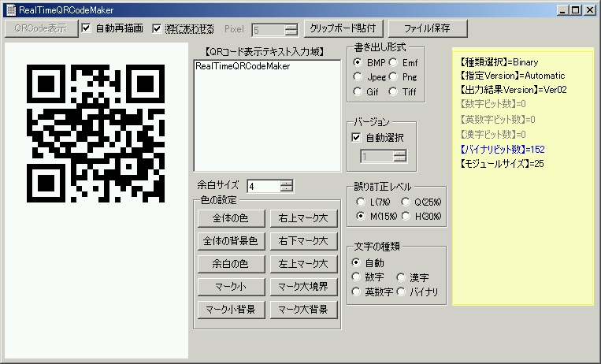This screenshot has width=601, height=364.
Task: Maximize the RealTimeQRCodeMaker window
Action: 575,10
